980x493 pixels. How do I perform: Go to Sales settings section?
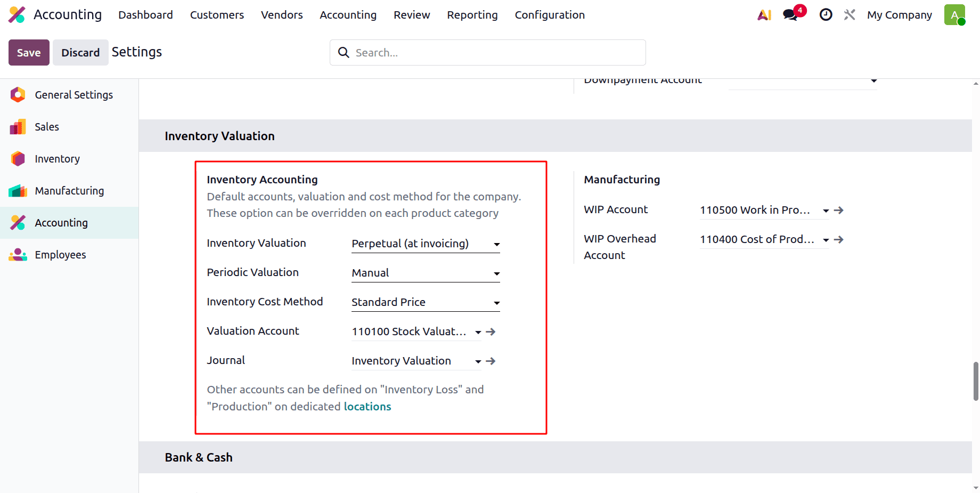(x=69, y=127)
